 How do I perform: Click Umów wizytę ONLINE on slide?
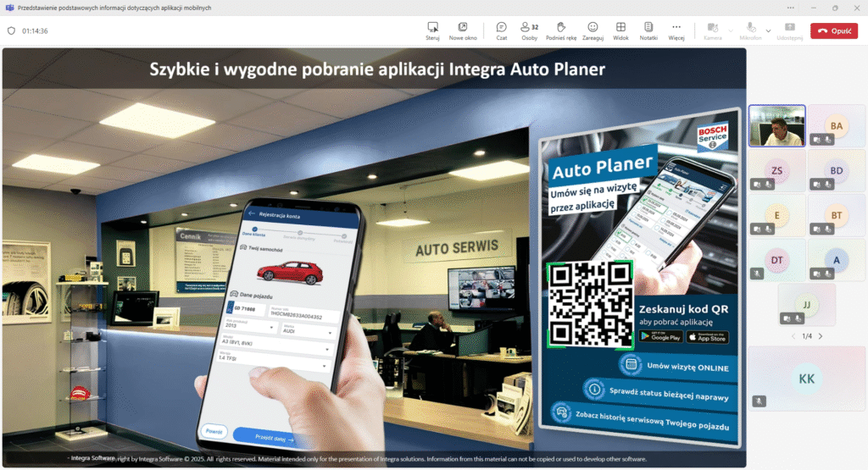coord(687,367)
